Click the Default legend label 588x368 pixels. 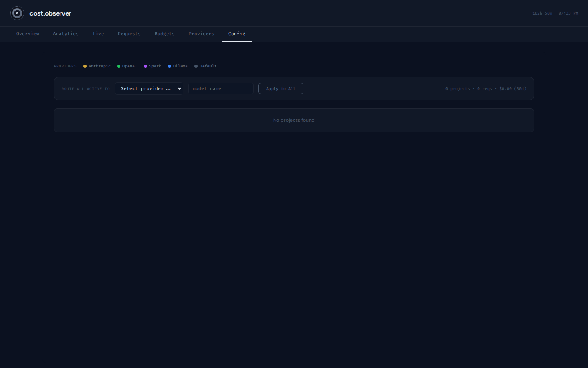(x=208, y=66)
